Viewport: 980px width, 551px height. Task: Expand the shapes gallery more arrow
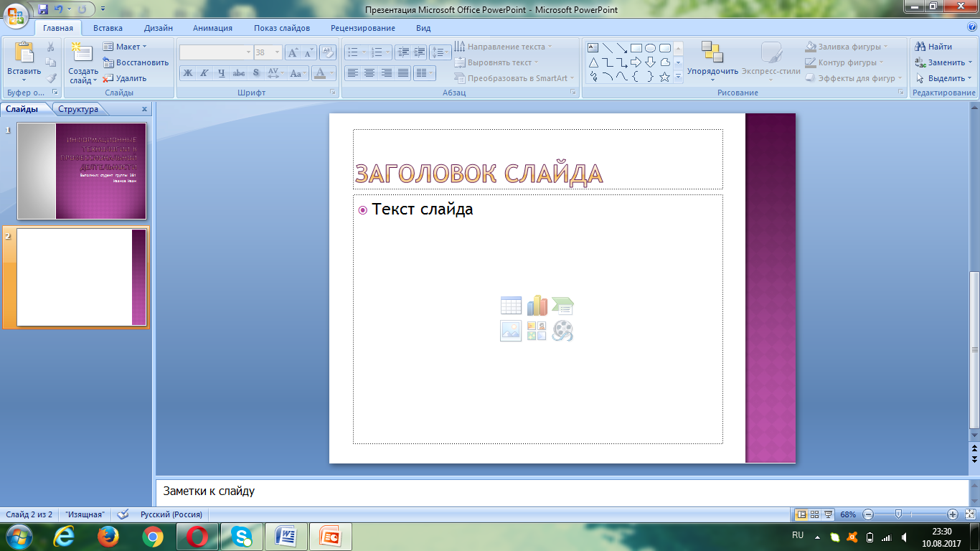tap(678, 77)
